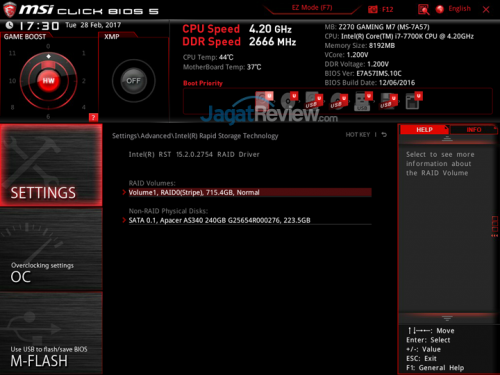Open Volume1 RAID0(Stripe) 715.4GB entry
This screenshot has width=500, height=375.
tap(249, 192)
